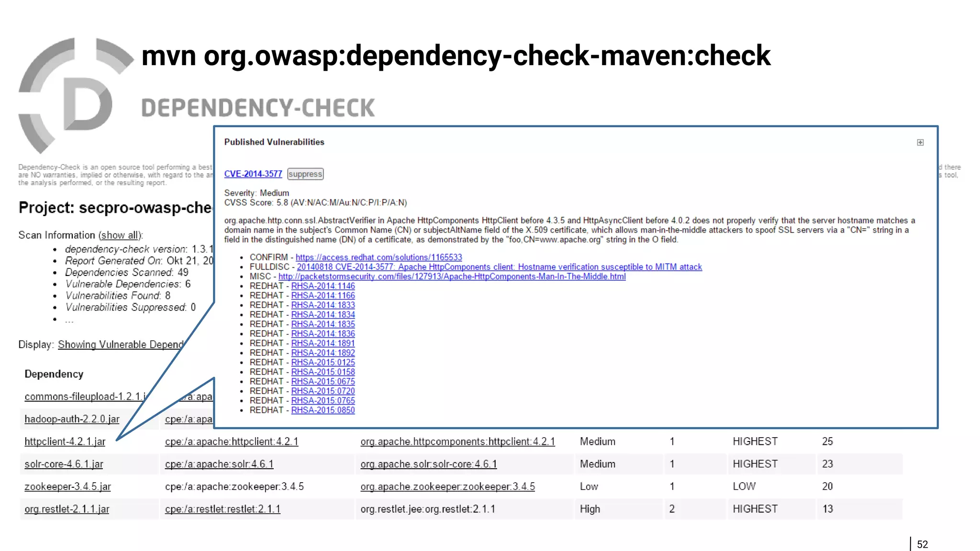Screen dimensions: 980x551
Task: Click the 'show all' scan information link
Action: (120, 235)
